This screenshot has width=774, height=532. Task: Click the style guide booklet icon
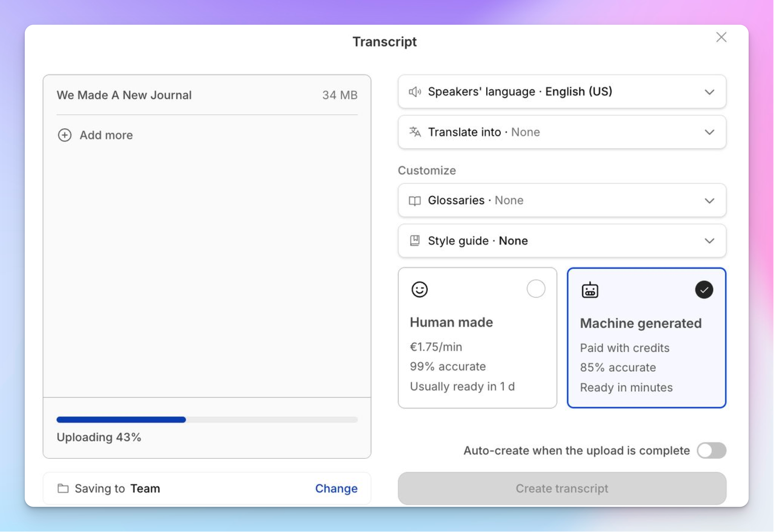tap(415, 241)
